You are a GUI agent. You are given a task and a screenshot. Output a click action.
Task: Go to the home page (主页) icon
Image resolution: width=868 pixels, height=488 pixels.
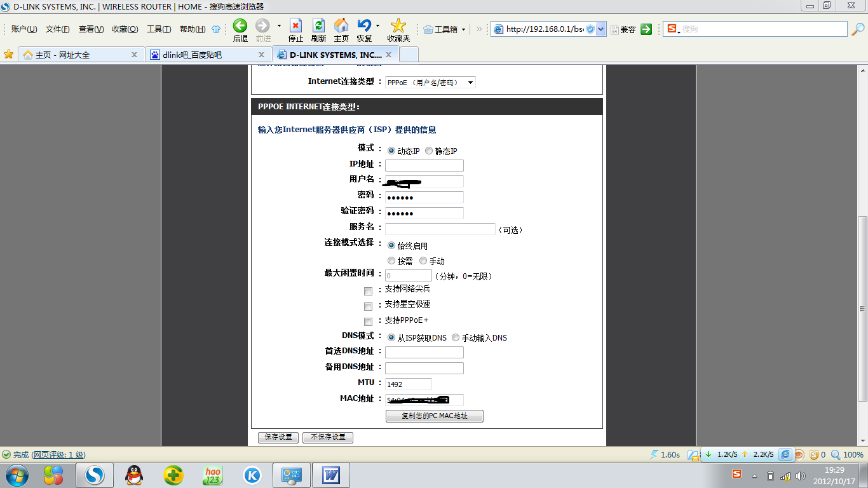click(341, 25)
